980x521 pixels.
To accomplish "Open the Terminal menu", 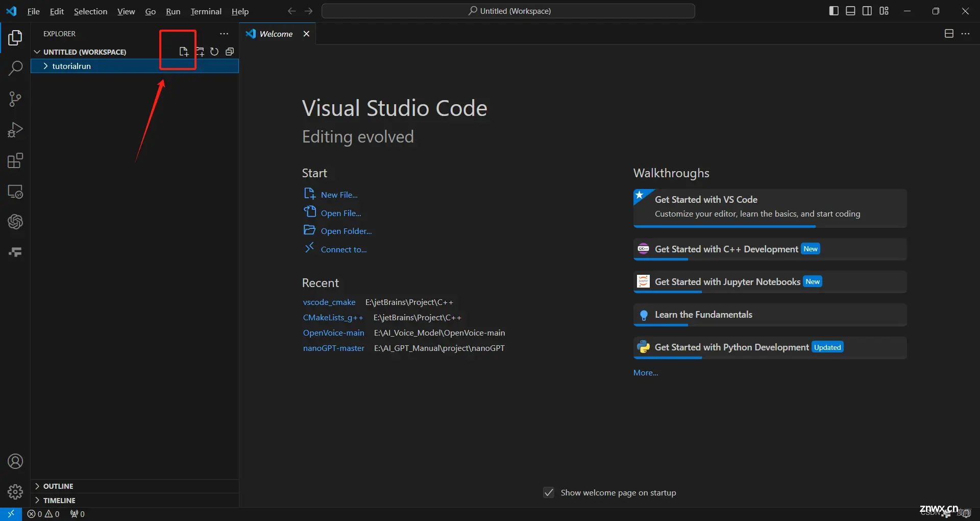I will click(x=206, y=11).
